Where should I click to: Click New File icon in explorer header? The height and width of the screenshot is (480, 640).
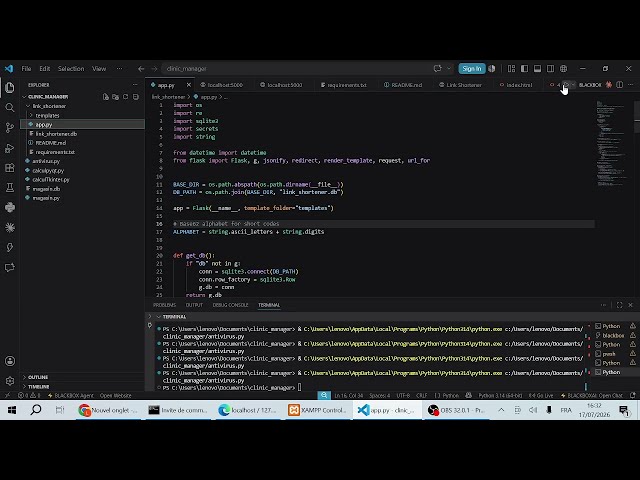point(106,97)
